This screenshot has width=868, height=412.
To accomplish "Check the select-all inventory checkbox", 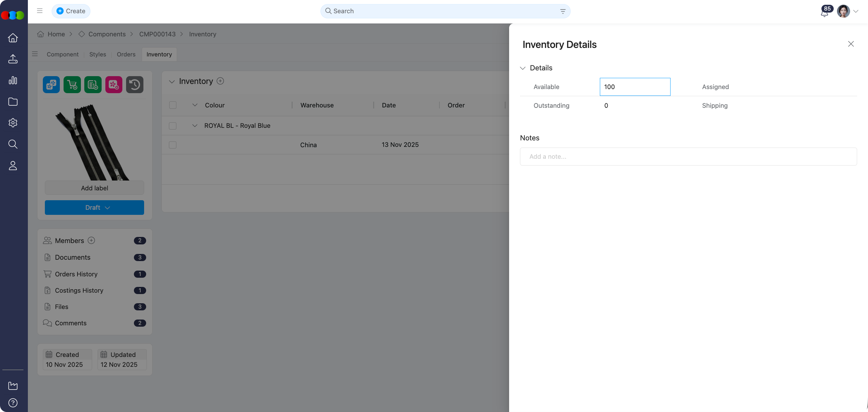I will (173, 105).
